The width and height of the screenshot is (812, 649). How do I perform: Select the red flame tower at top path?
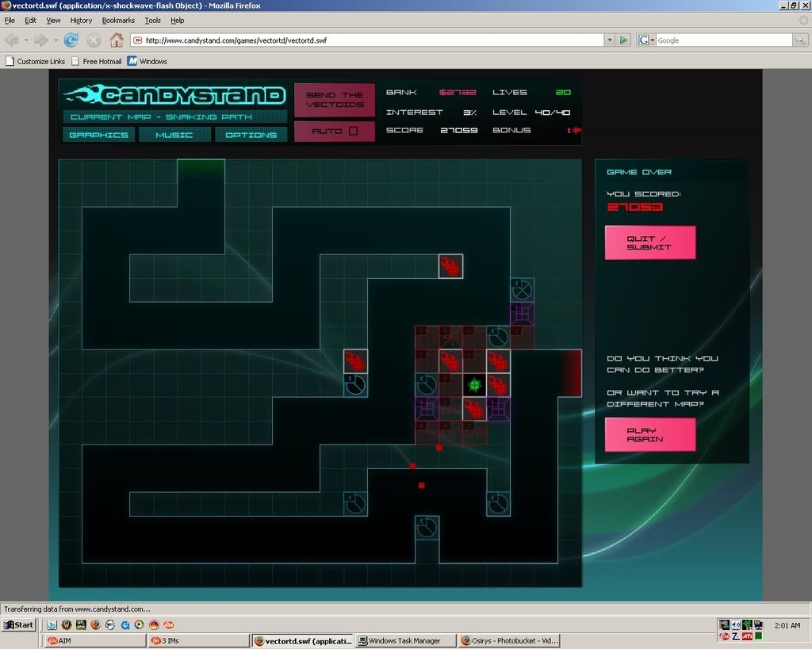point(450,266)
